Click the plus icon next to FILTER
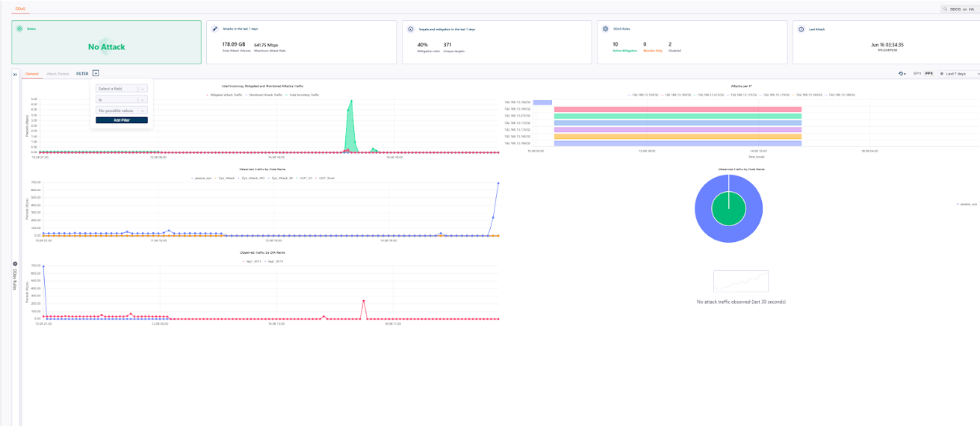Screen dimensions: 980x427 click(96, 73)
